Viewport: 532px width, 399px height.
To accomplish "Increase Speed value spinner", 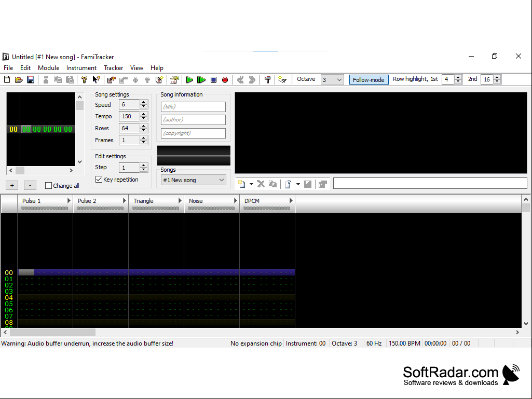I will [x=144, y=102].
